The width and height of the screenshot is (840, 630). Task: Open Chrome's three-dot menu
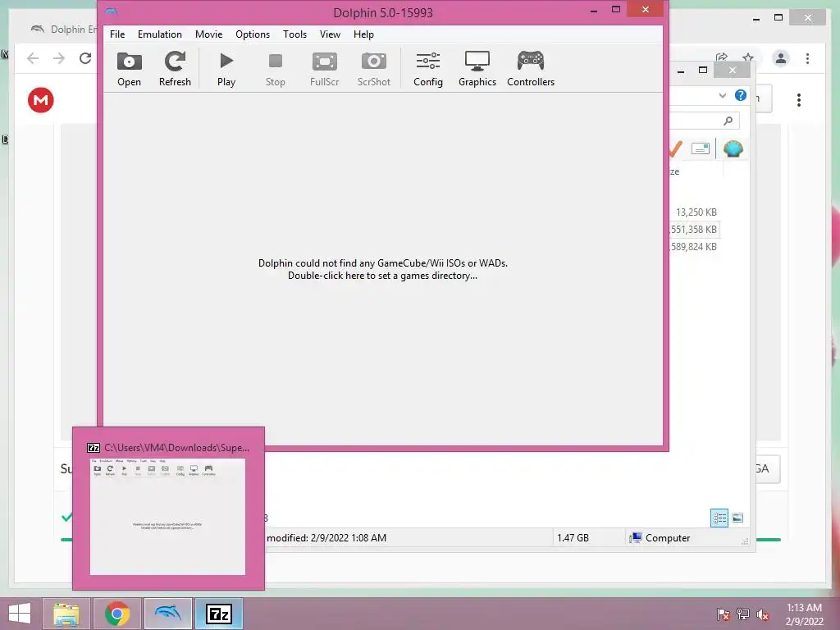pyautogui.click(x=807, y=58)
